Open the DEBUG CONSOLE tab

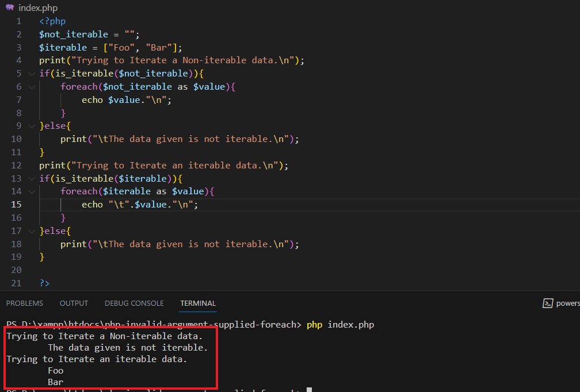tap(134, 303)
